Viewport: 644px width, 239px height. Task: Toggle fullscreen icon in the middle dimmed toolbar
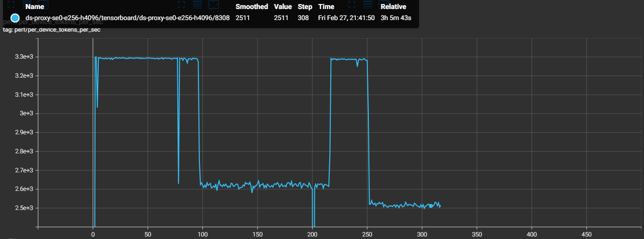(x=181, y=5)
